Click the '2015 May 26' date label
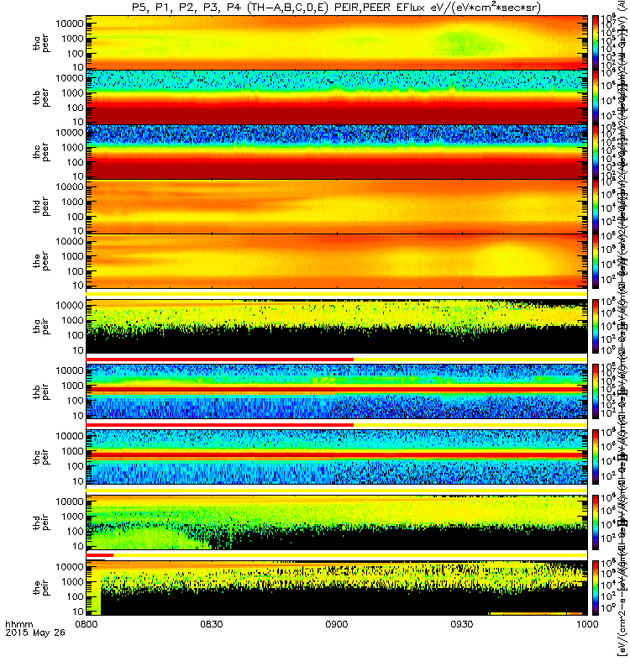Image resolution: width=630 pixels, height=672 pixels. (x=35, y=633)
